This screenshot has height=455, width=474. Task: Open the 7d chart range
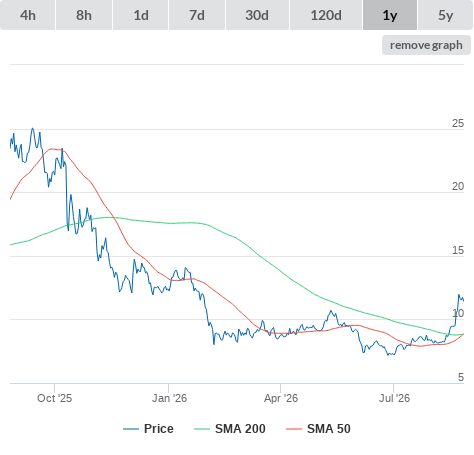click(x=197, y=15)
